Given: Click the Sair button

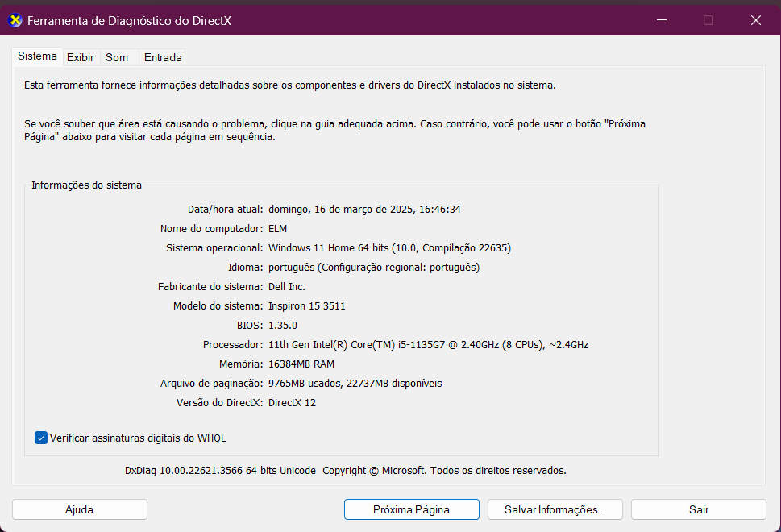Looking at the screenshot, I should (x=698, y=509).
